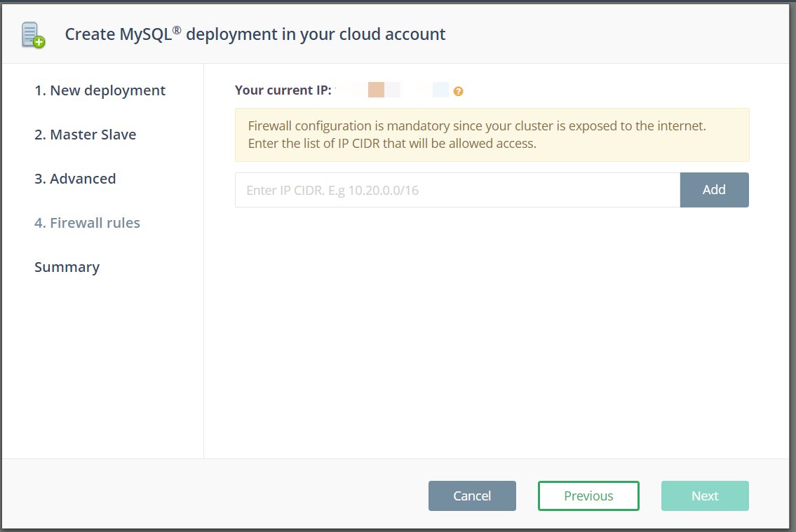Switch to the Advanced step
Image resolution: width=796 pixels, height=532 pixels.
point(75,179)
